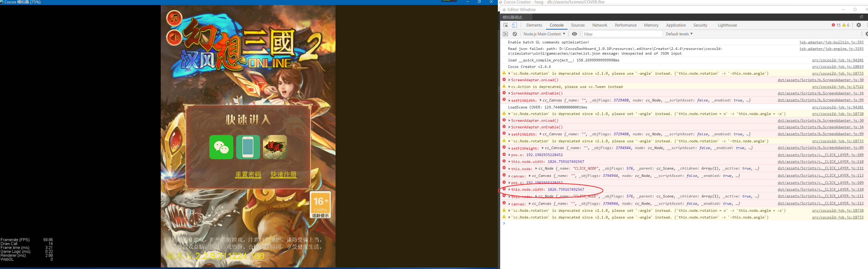The image size is (868, 269).
Task: Clear the console output
Action: (515, 34)
